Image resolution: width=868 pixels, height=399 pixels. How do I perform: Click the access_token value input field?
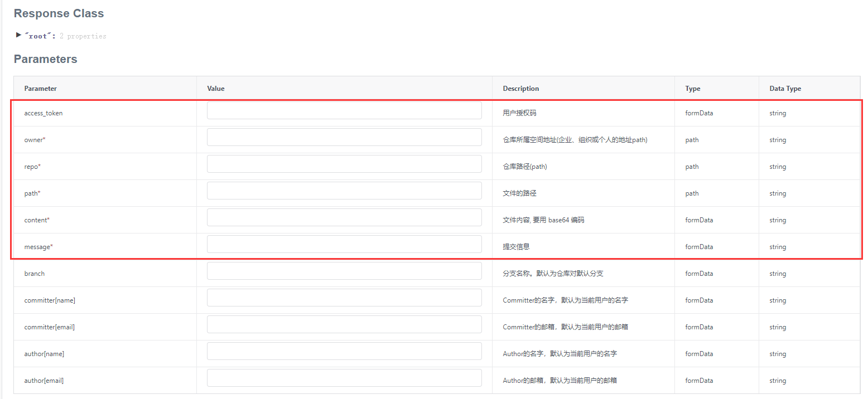pyautogui.click(x=344, y=110)
